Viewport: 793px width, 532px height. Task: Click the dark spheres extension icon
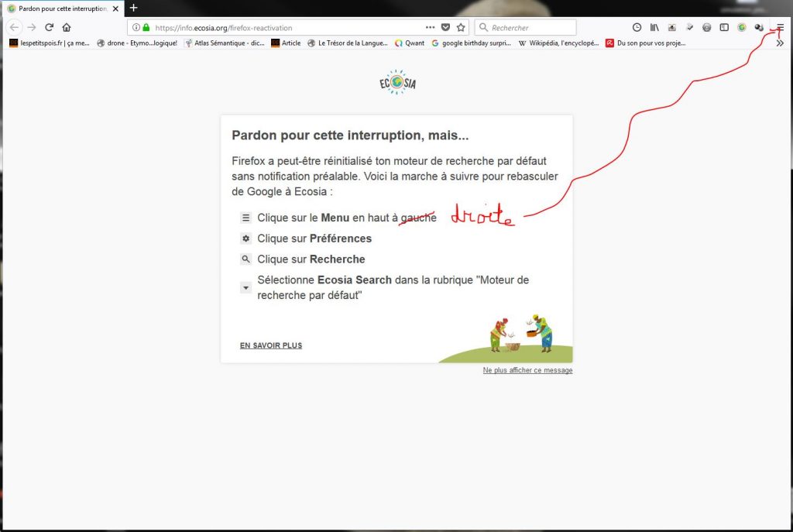point(759,27)
